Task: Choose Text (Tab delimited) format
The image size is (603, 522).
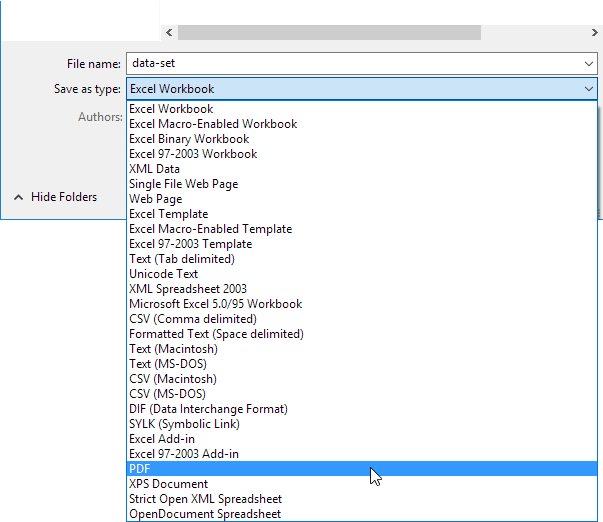Action: [x=361, y=259]
